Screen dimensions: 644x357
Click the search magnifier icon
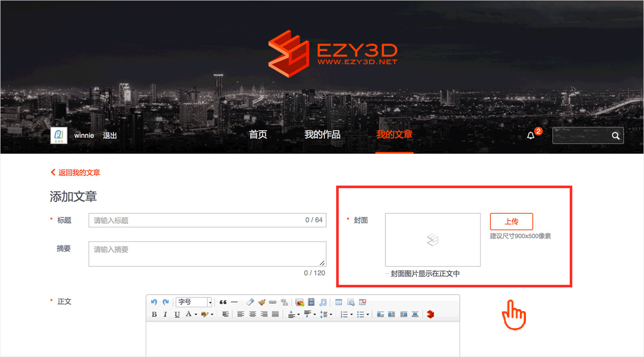[x=616, y=136]
